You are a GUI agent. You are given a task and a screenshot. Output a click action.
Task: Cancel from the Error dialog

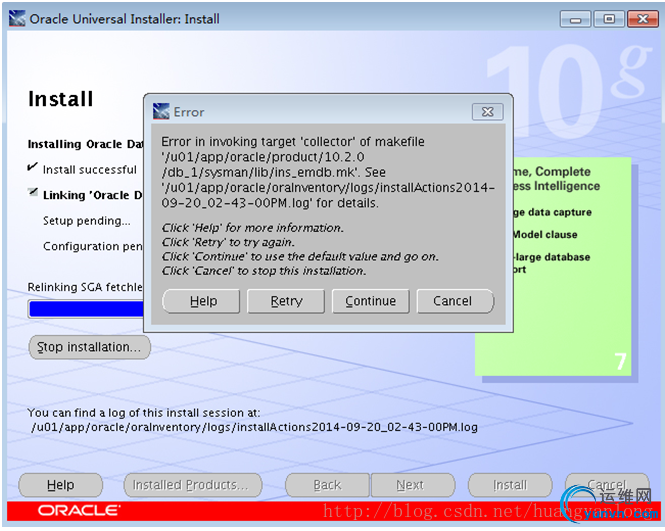pyautogui.click(x=455, y=301)
